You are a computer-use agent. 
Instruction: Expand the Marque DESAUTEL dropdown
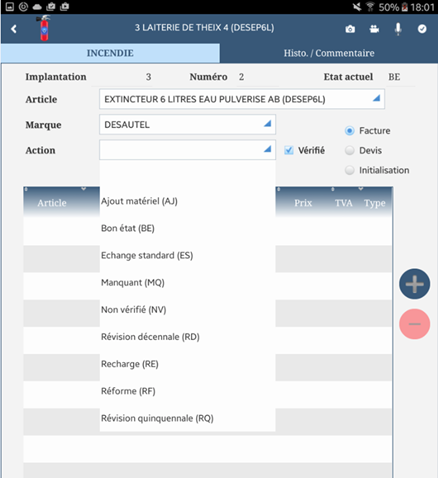click(187, 125)
